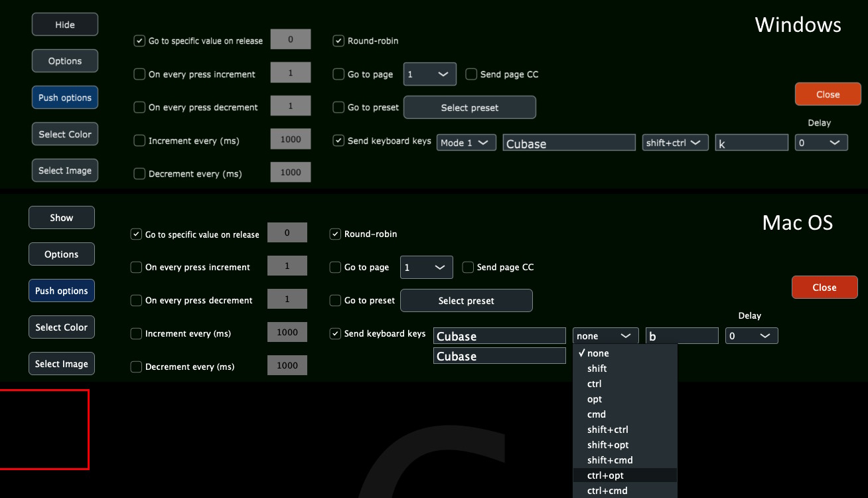Open the shift+ctrl modifier dropdown

tap(676, 143)
